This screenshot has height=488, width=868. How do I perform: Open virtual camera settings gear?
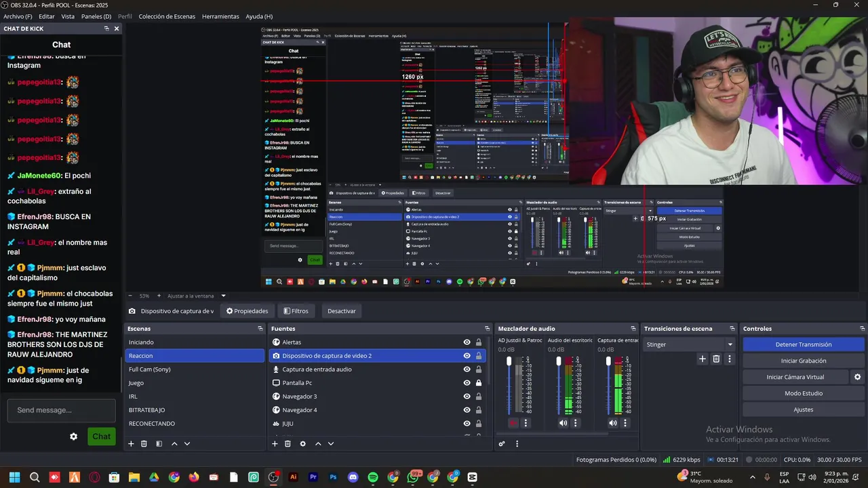[857, 377]
